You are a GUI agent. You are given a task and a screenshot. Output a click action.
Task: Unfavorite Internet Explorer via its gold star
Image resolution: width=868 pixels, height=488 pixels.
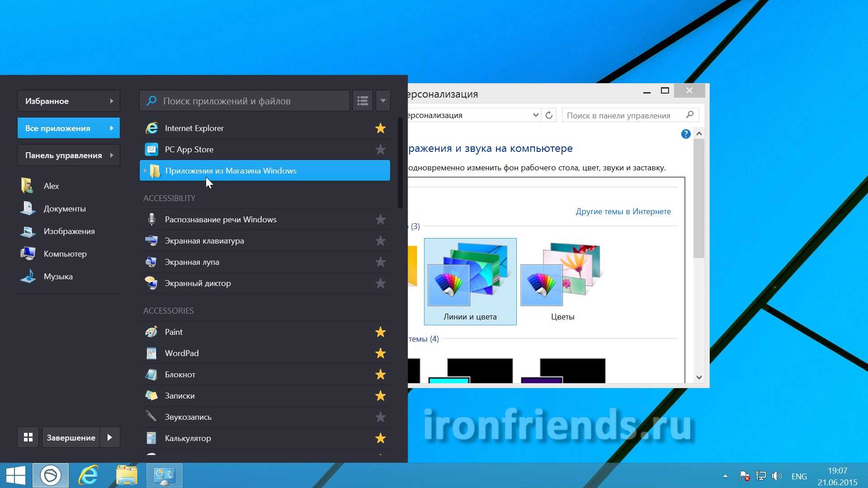(381, 128)
